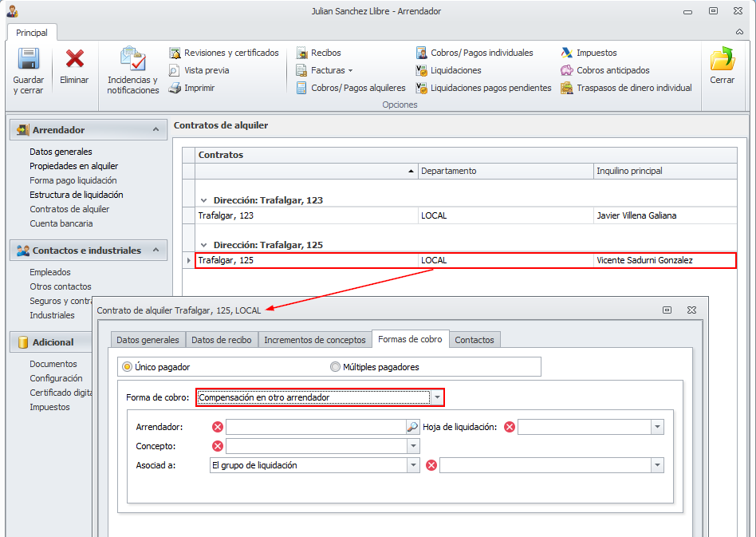Click the Impuestos ribbon icon
This screenshot has width=756, height=537.
click(x=567, y=53)
